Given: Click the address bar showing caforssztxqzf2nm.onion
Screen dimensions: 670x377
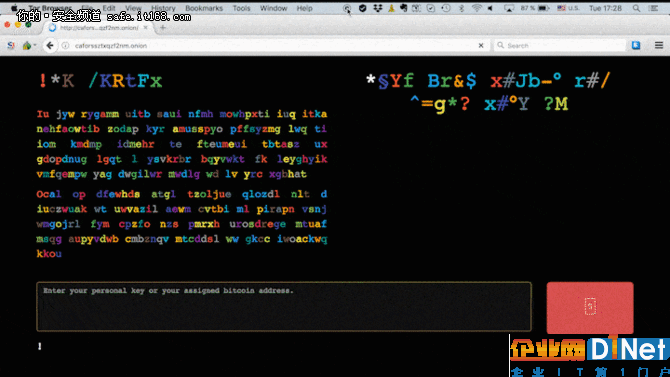Looking at the screenshot, I should 273,45.
